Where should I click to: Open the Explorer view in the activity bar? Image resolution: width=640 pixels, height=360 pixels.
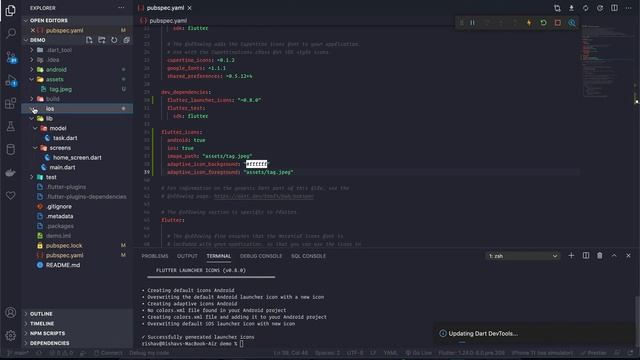(11, 10)
